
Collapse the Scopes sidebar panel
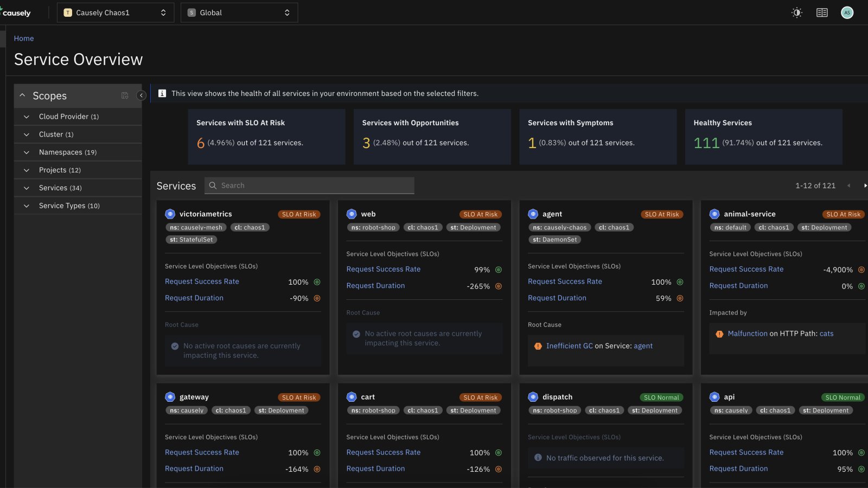[141, 95]
